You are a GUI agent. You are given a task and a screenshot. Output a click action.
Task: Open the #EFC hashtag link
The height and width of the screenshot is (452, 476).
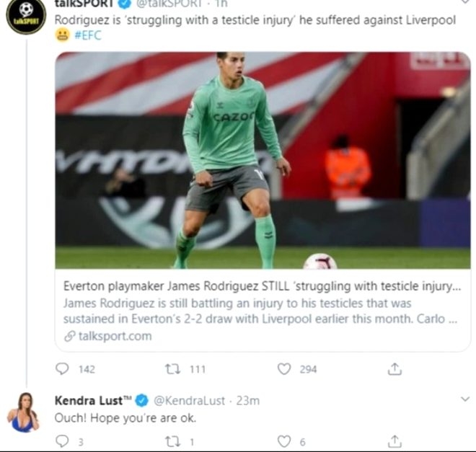(x=88, y=35)
